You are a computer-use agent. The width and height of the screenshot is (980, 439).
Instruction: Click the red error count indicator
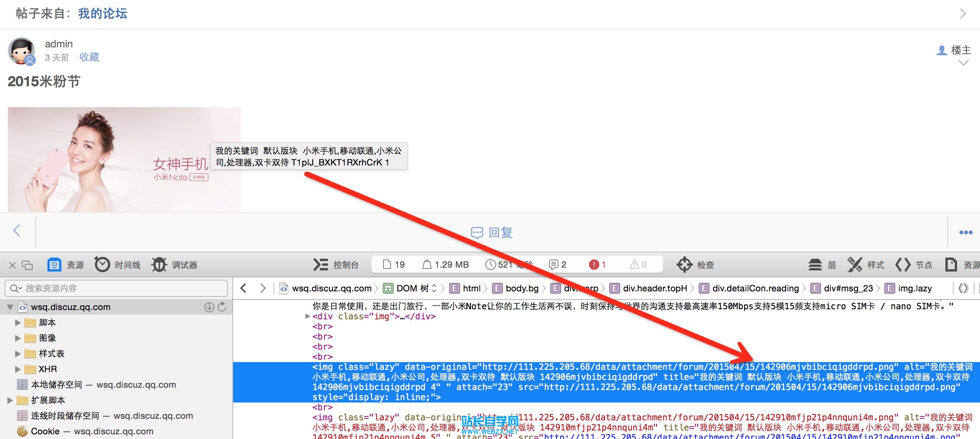click(x=597, y=265)
